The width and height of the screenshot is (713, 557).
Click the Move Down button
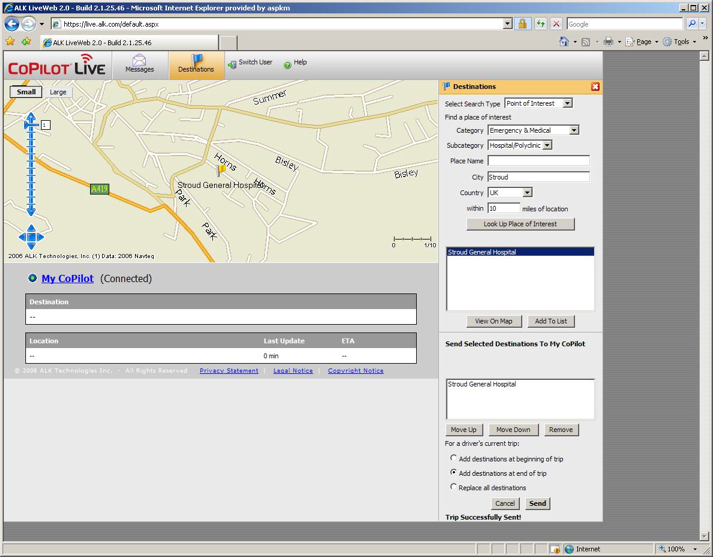[513, 430]
